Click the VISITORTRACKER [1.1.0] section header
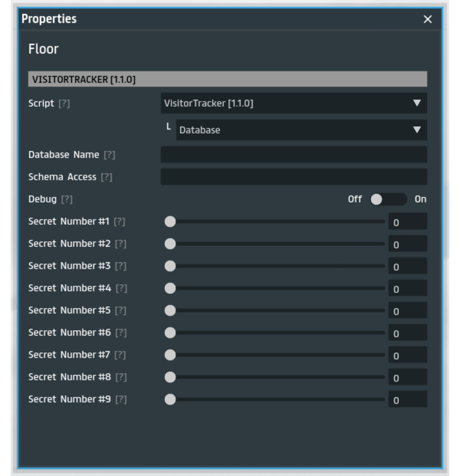 click(x=227, y=79)
